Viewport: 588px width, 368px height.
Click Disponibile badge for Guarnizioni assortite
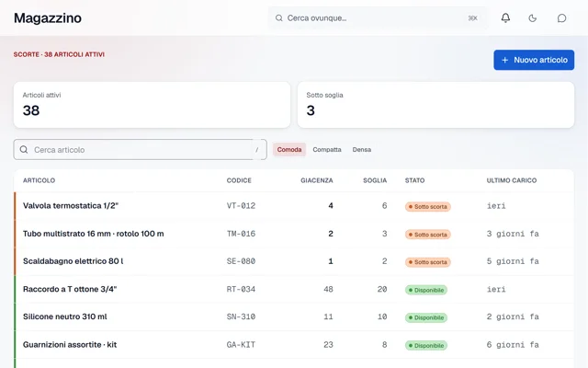[x=426, y=346]
